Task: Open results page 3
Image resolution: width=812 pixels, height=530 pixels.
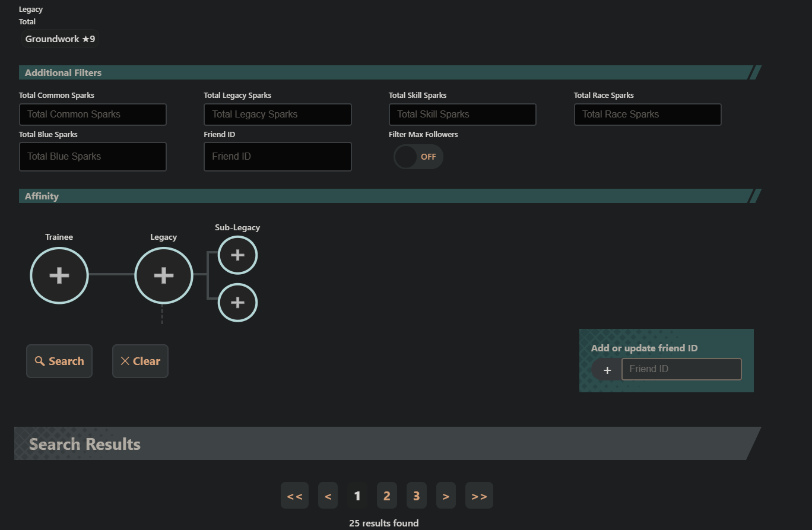Action: click(x=417, y=496)
